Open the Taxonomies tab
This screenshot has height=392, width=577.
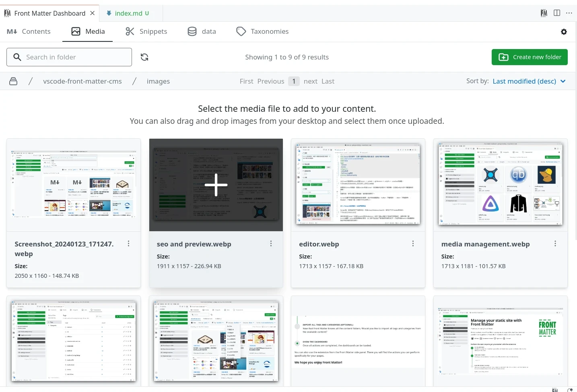point(262,31)
